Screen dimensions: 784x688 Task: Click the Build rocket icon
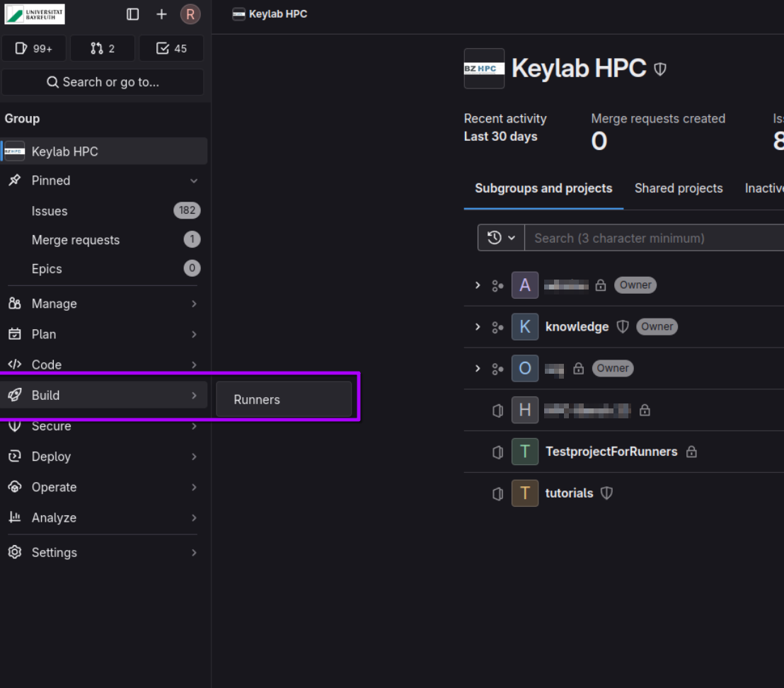(x=14, y=395)
